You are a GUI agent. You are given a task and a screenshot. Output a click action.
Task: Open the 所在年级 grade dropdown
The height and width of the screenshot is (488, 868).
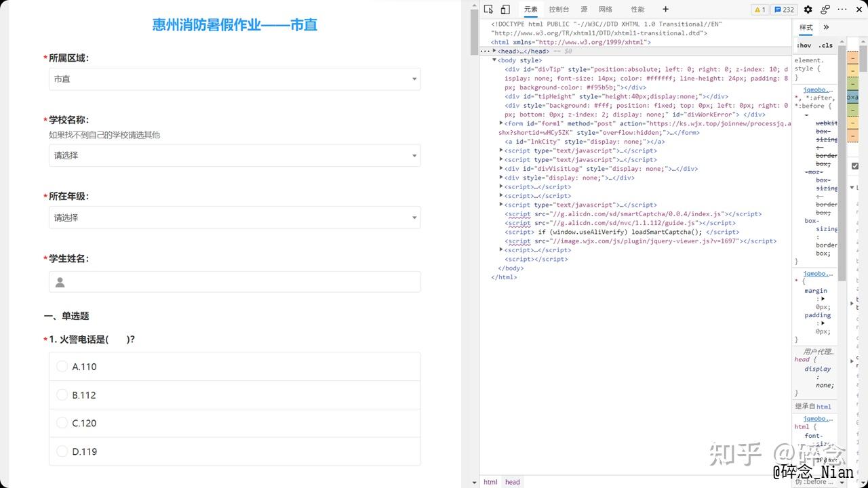(x=235, y=218)
